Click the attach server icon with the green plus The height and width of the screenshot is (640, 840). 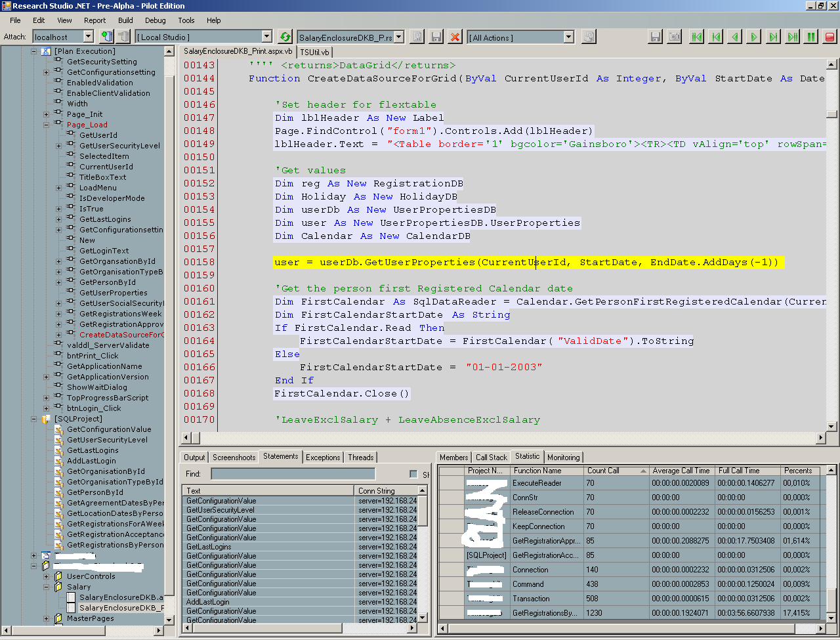[106, 37]
